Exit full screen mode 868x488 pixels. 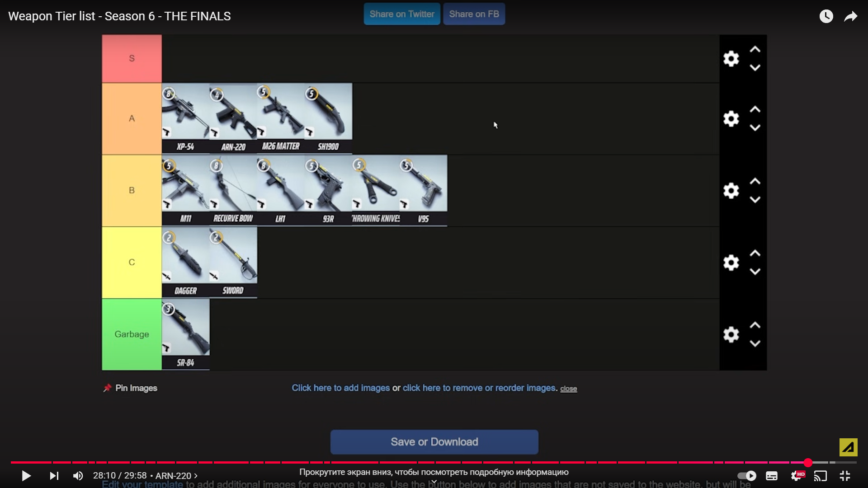tap(845, 476)
